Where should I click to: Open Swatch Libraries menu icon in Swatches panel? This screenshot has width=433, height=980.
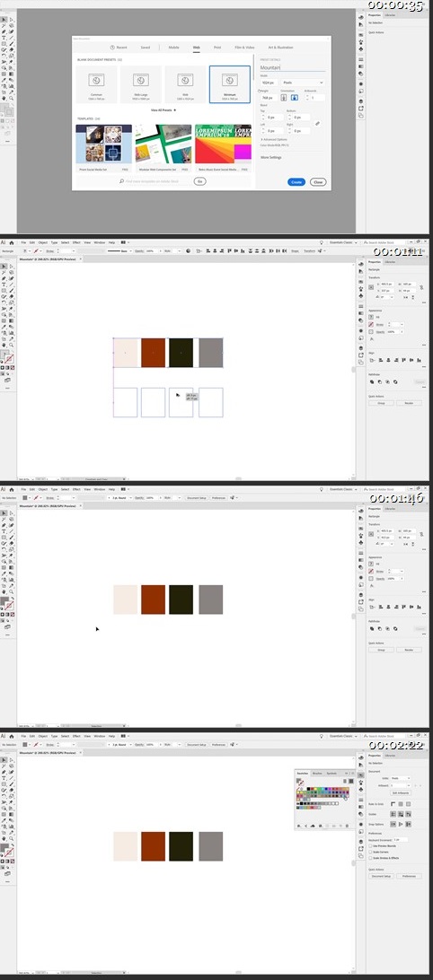click(x=298, y=826)
